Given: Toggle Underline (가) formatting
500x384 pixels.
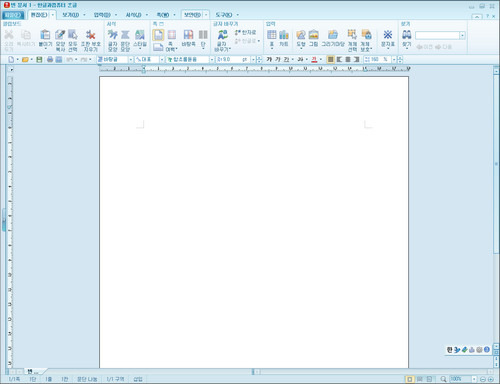Looking at the screenshot, I should [286, 59].
